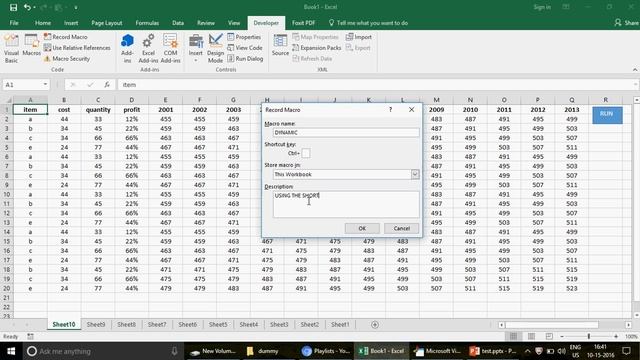Click the Share button

pos(627,23)
